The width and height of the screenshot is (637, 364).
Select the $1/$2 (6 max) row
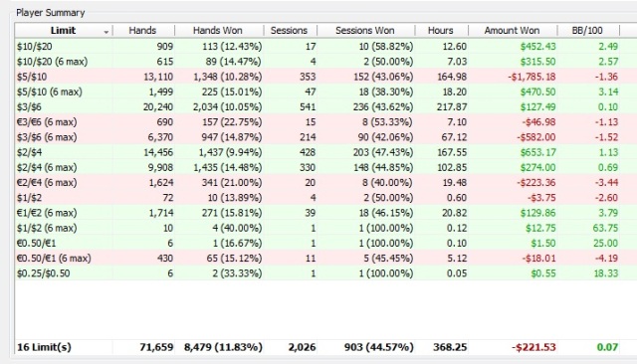325,228
